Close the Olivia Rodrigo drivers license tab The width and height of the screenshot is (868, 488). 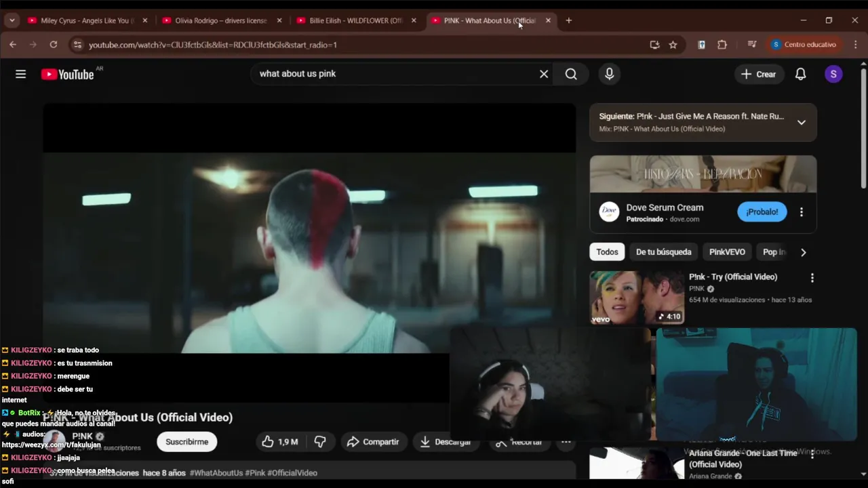pos(279,20)
